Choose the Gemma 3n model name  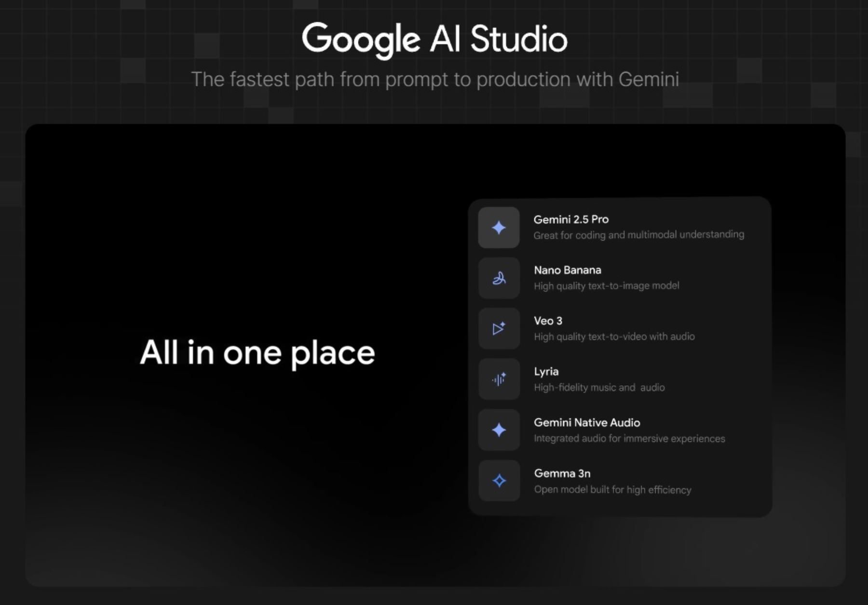pos(562,473)
